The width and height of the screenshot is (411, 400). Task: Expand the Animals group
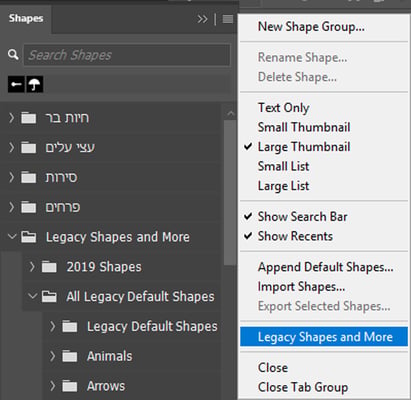point(53,356)
